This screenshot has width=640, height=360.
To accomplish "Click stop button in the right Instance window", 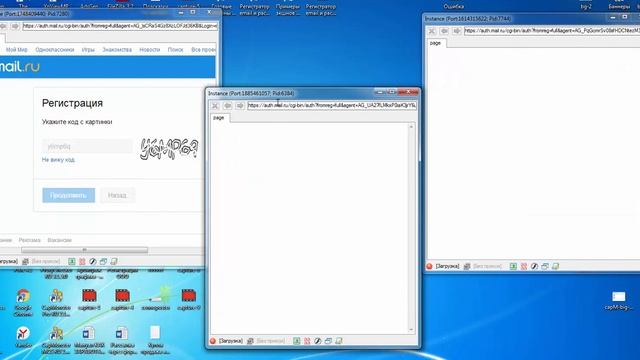I will tap(432, 31).
